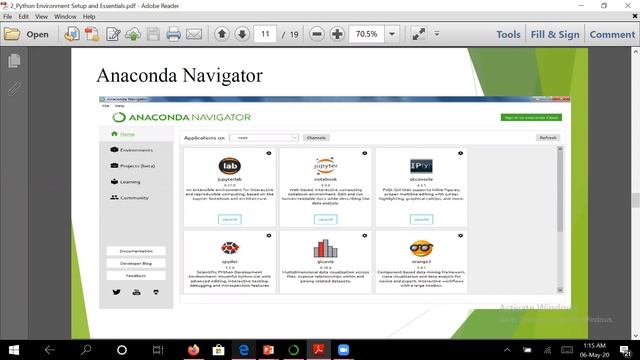Click the Email envelope icon

[x=194, y=34]
